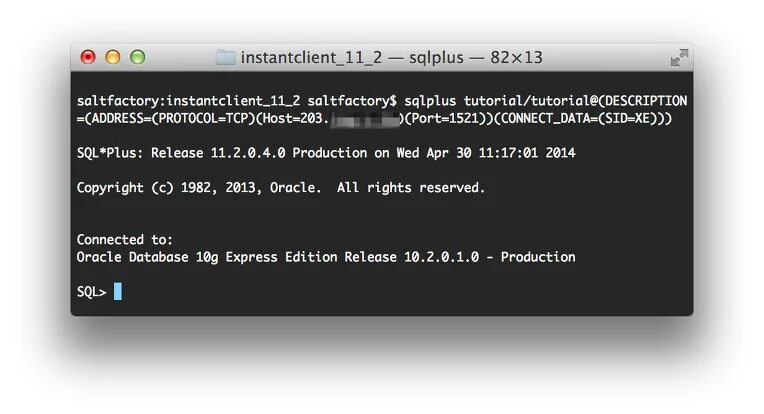Click the sqlplus command word in the prompt line
Viewport: 764px width, 414px height.
pyautogui.click(x=430, y=101)
